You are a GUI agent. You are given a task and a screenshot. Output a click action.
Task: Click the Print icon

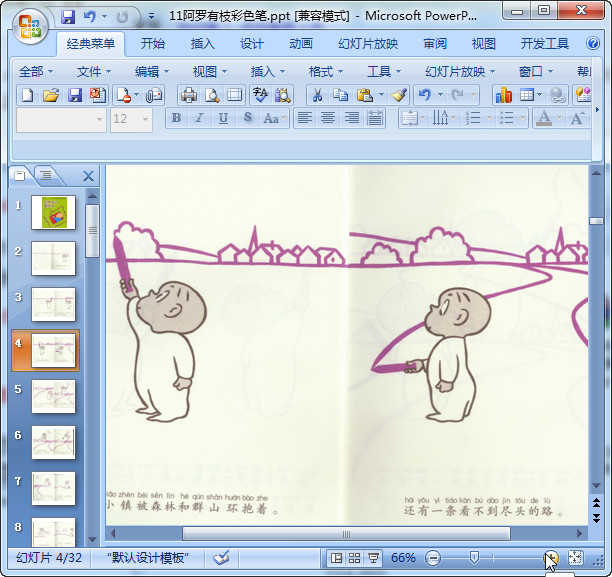click(x=189, y=95)
